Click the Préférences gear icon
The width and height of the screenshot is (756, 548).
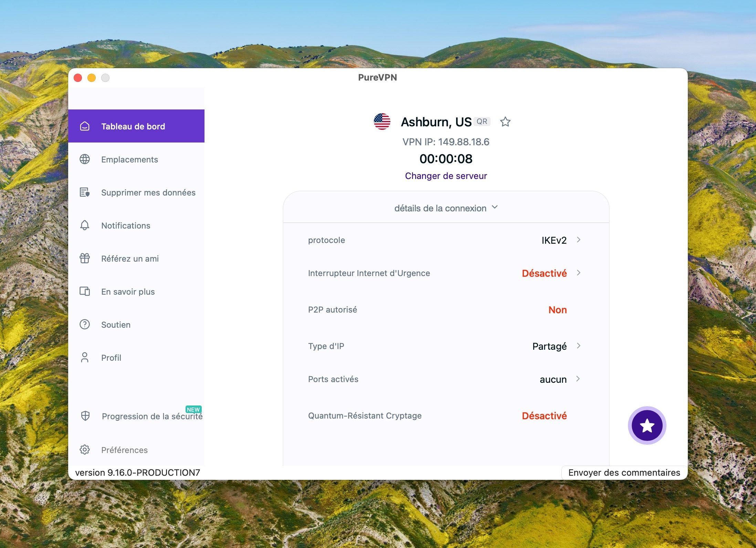85,450
